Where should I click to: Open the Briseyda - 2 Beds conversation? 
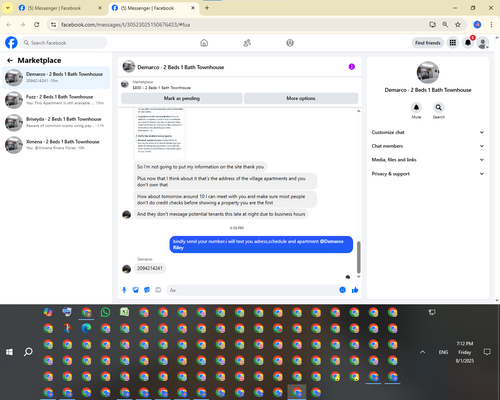(x=56, y=122)
